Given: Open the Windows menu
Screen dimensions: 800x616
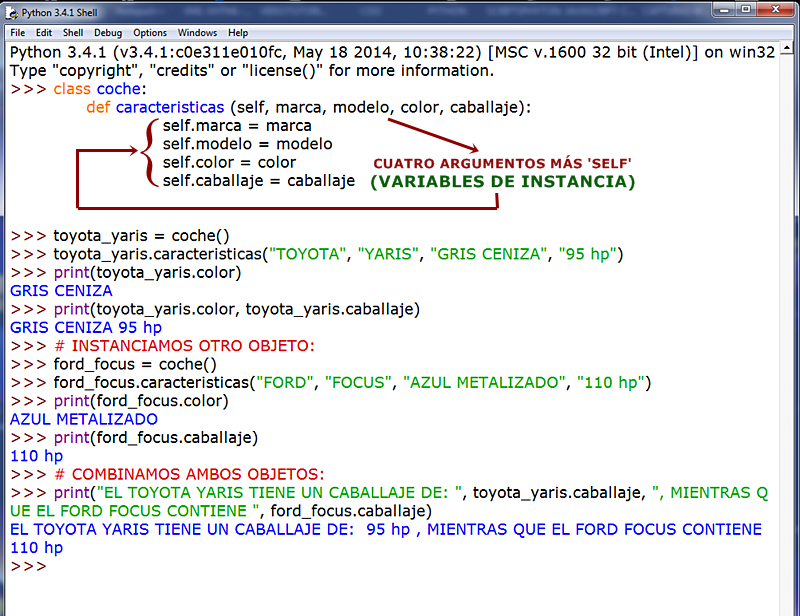Looking at the screenshot, I should (196, 32).
